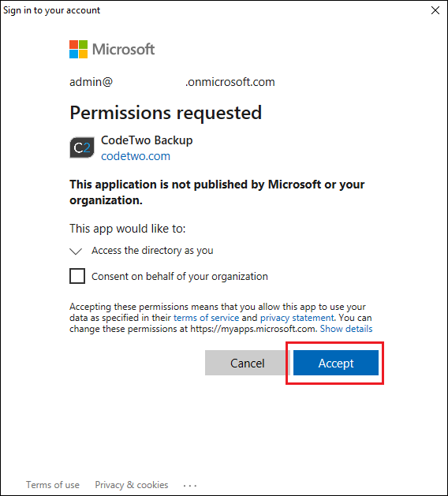This screenshot has height=496, width=448.
Task: Expand 'Access the directory as you' permission
Action: pyautogui.click(x=152, y=251)
